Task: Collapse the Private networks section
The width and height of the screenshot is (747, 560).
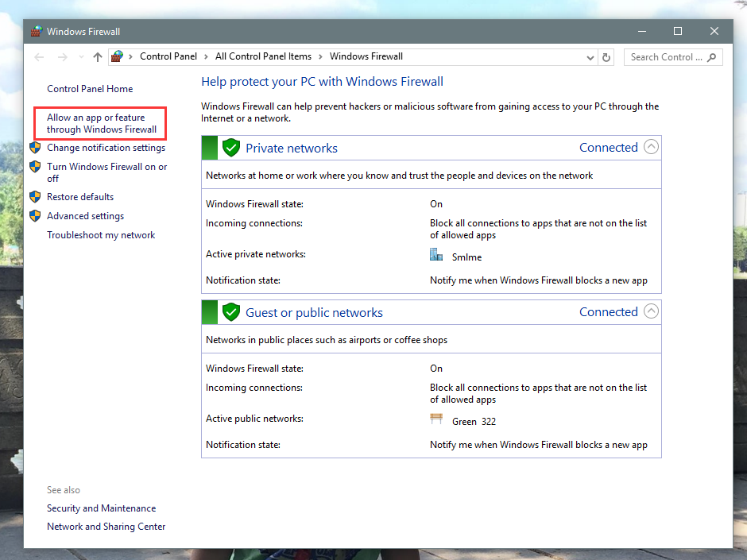Action: pyautogui.click(x=651, y=147)
